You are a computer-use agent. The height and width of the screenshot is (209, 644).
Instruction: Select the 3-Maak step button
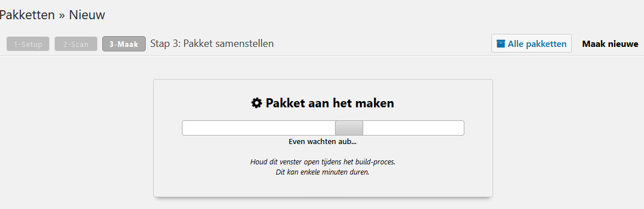click(x=124, y=44)
